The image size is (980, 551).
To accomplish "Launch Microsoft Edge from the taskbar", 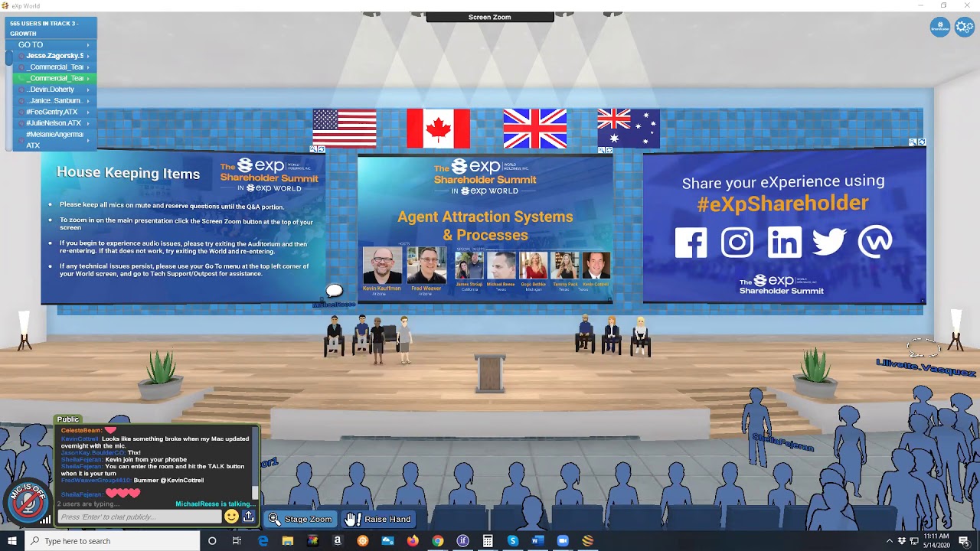I will pos(263,541).
